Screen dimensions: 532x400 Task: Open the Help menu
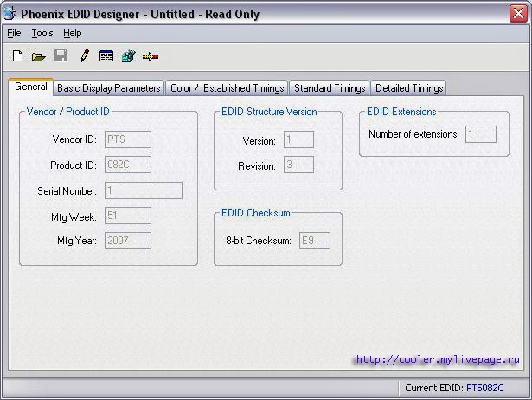point(73,33)
